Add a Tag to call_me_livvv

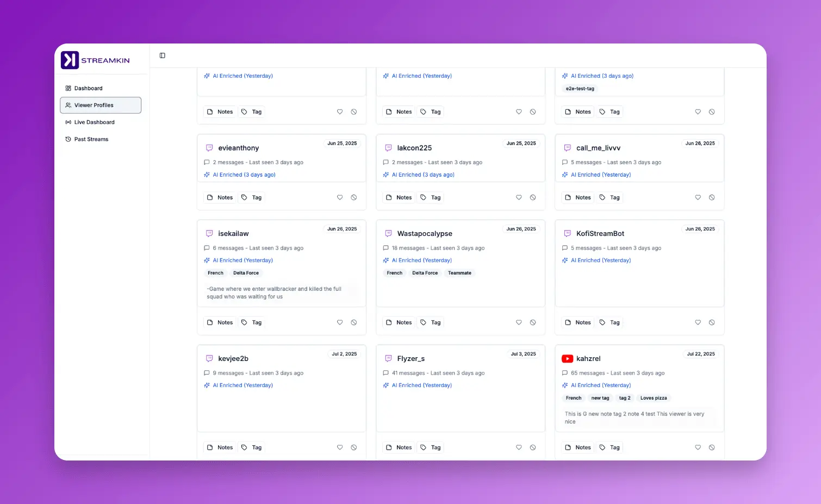(609, 197)
